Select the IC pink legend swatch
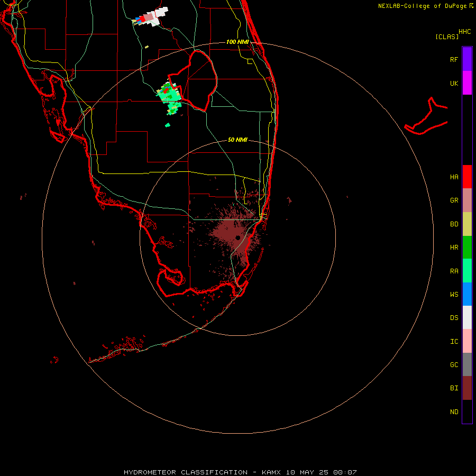476x476 pixels. click(x=467, y=341)
